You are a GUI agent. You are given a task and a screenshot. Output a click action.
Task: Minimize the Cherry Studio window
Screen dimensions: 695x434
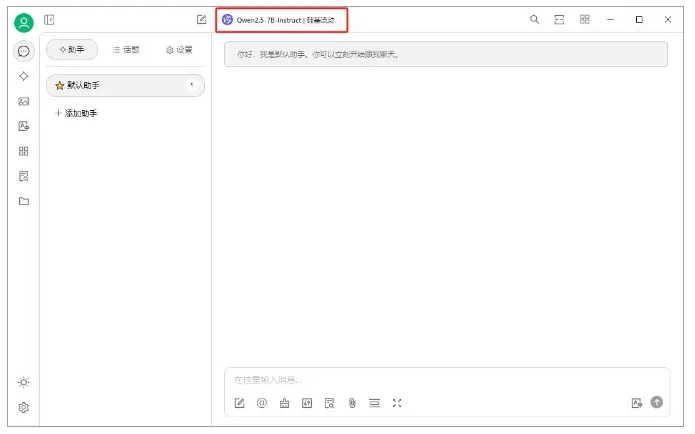coord(611,20)
